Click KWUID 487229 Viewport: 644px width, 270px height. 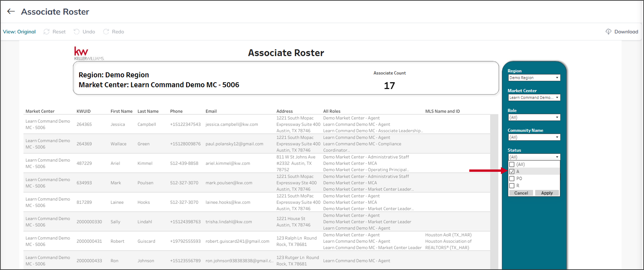[x=84, y=163]
